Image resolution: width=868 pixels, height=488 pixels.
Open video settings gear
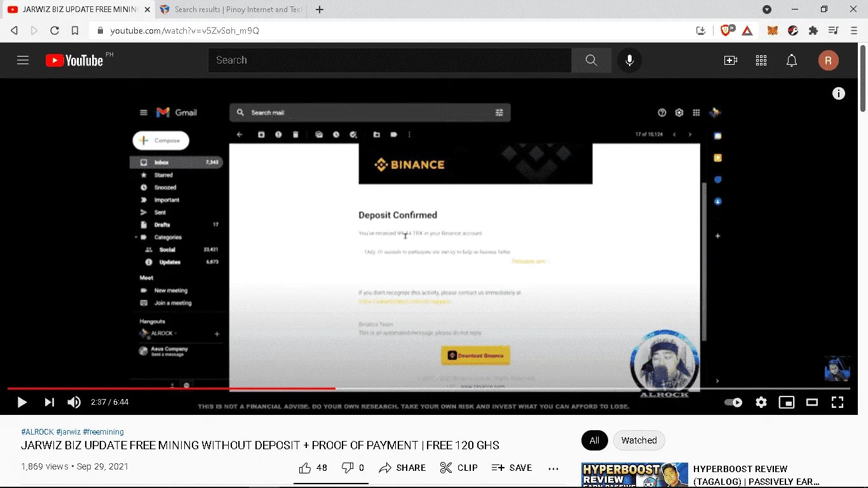[x=761, y=402]
